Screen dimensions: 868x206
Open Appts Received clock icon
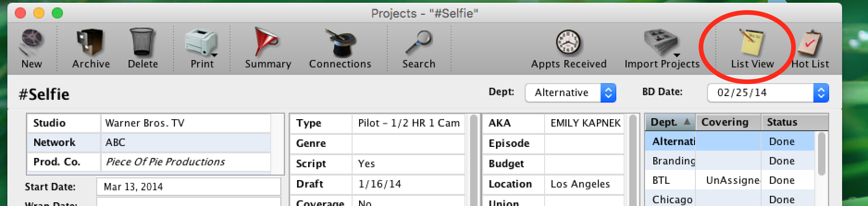tap(568, 42)
